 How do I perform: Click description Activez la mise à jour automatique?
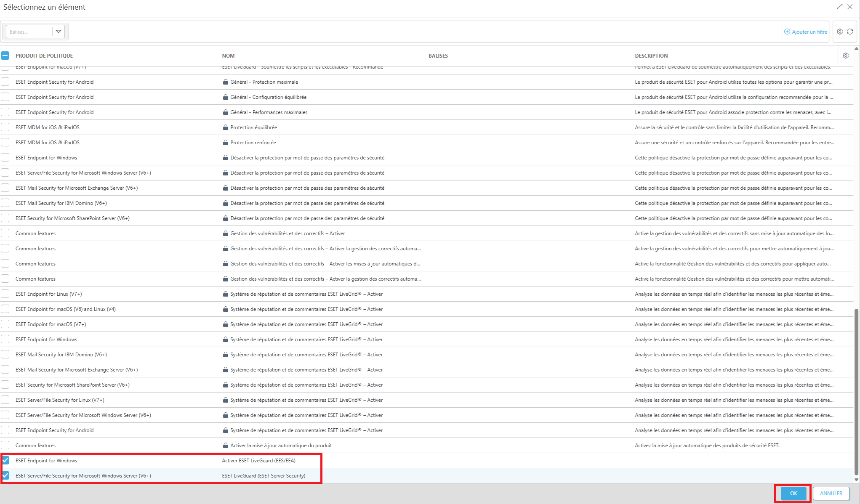click(707, 446)
